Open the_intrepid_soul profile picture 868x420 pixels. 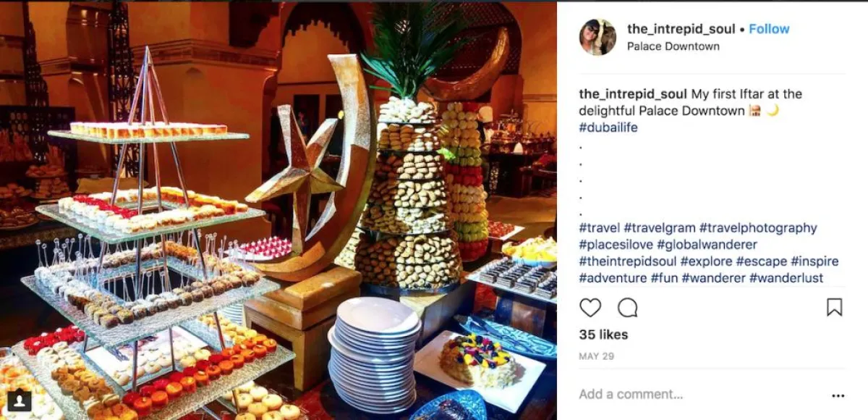[x=597, y=37]
